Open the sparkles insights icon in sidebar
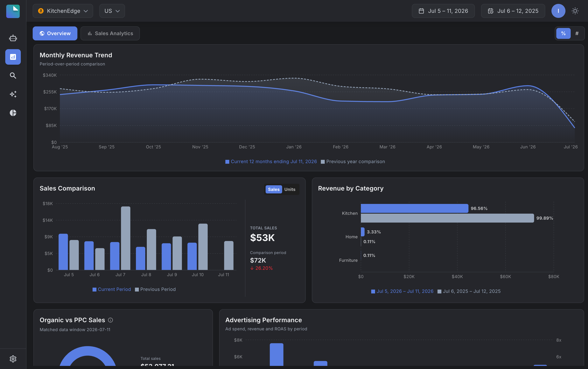 13,94
